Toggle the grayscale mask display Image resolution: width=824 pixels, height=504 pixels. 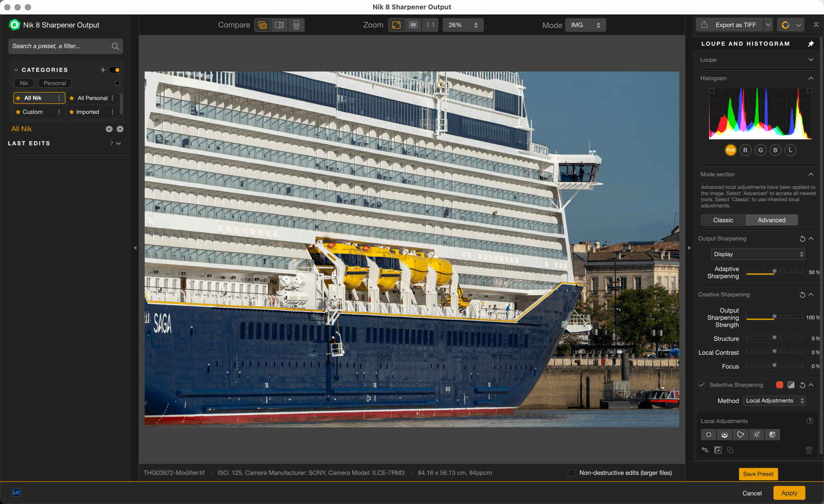(x=791, y=385)
